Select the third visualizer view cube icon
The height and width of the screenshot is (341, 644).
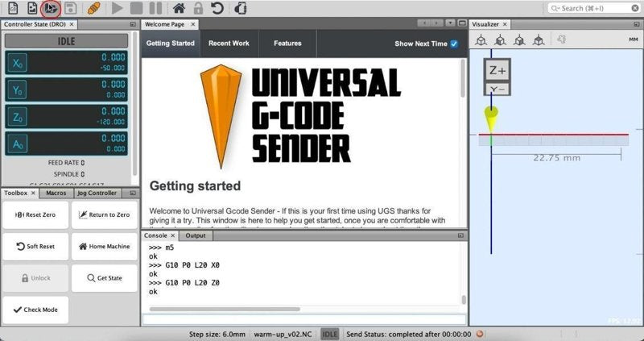(x=519, y=40)
